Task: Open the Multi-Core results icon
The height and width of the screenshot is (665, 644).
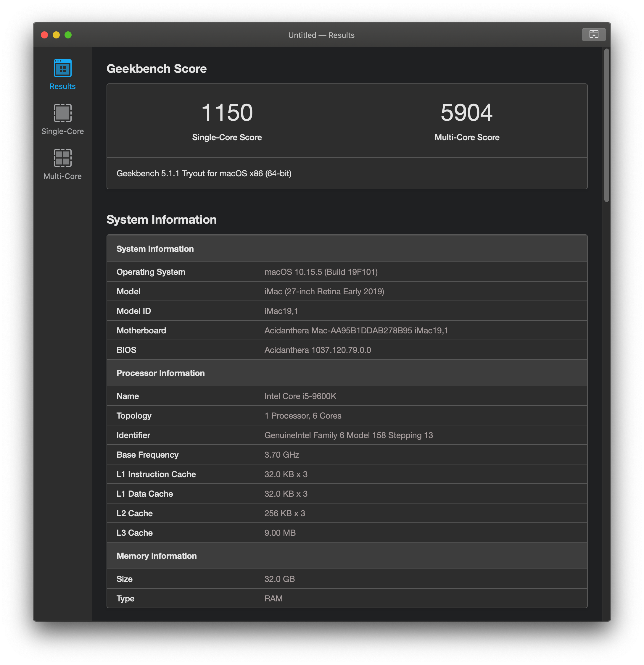Action: click(x=62, y=158)
